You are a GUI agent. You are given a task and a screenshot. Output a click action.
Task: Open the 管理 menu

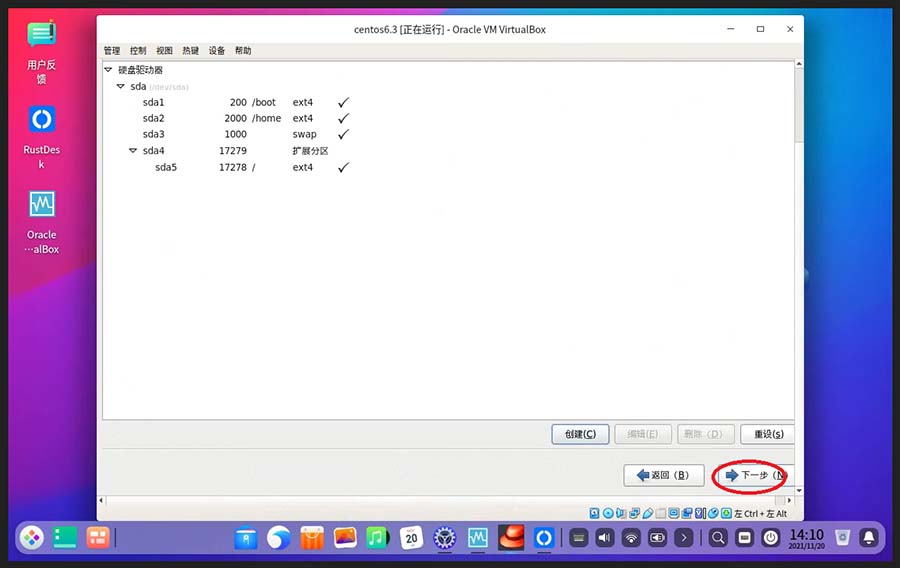click(x=112, y=50)
